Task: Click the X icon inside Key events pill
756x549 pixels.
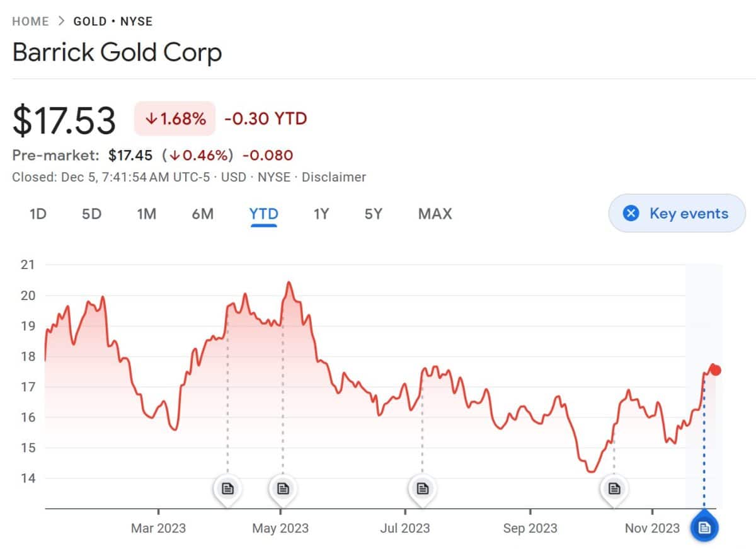Action: 630,213
